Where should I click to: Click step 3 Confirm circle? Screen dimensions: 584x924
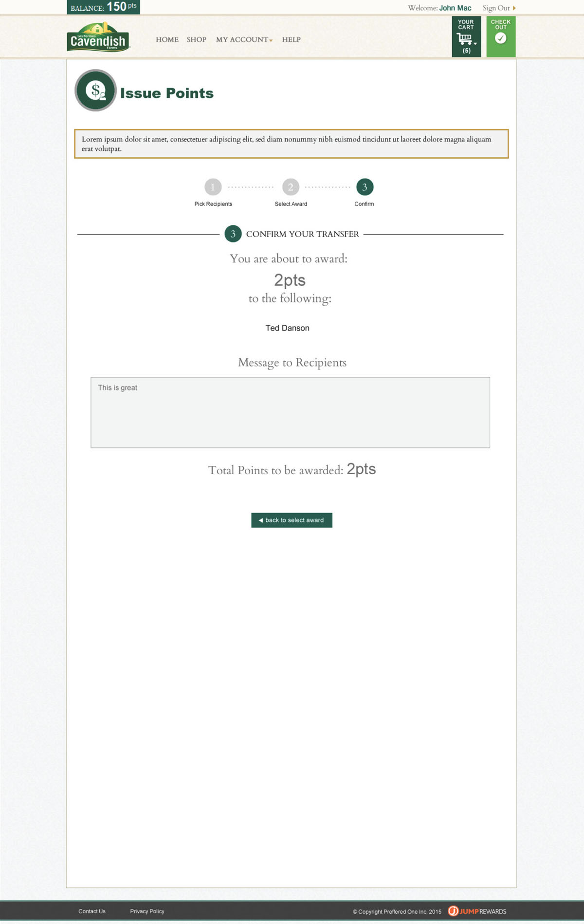point(365,187)
